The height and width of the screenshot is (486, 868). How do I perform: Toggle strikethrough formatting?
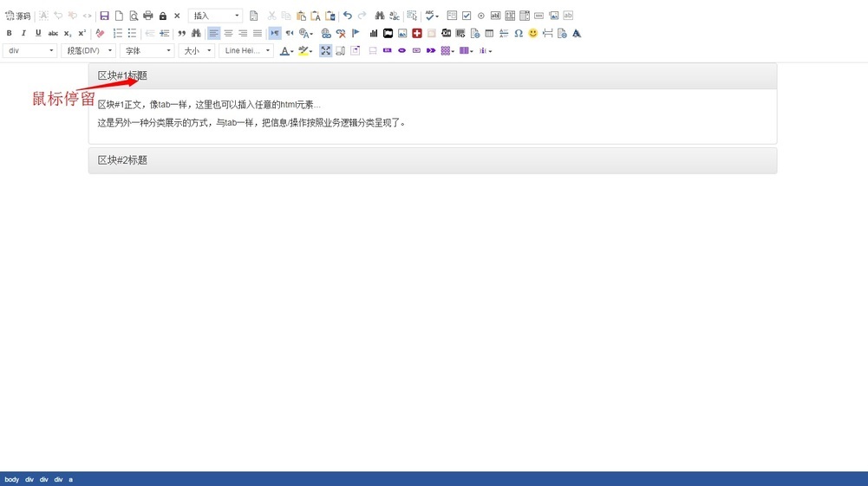coord(53,34)
